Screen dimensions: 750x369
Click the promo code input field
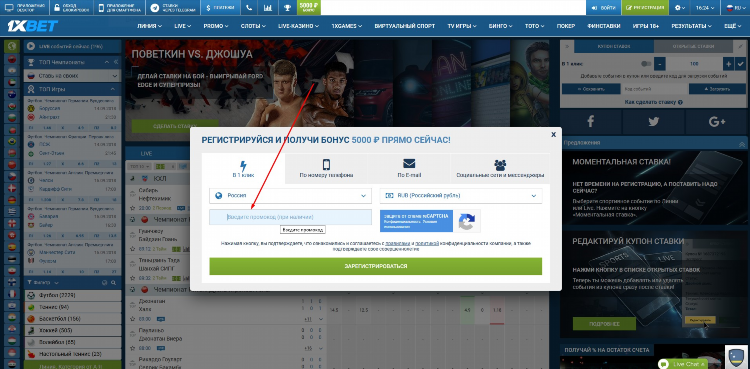coord(290,217)
